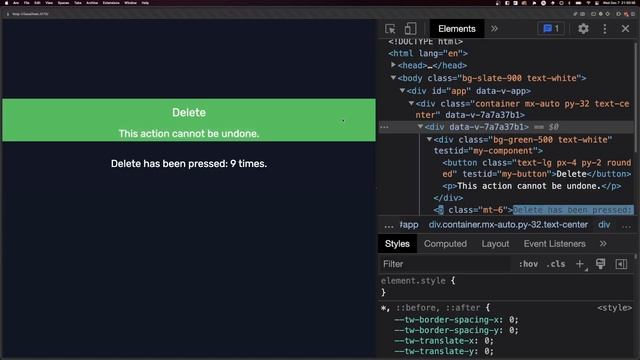Toggle the device toolbar icon

coord(410,29)
